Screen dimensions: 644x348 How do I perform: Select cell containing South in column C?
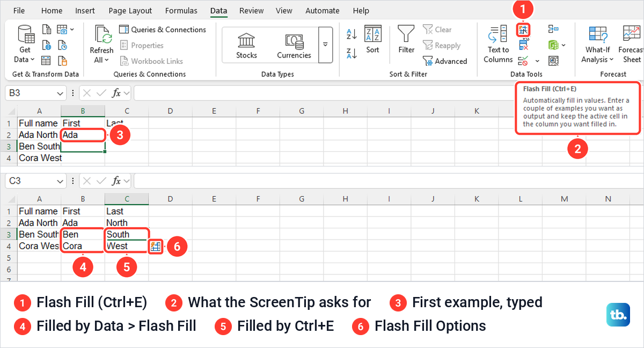[x=127, y=234]
